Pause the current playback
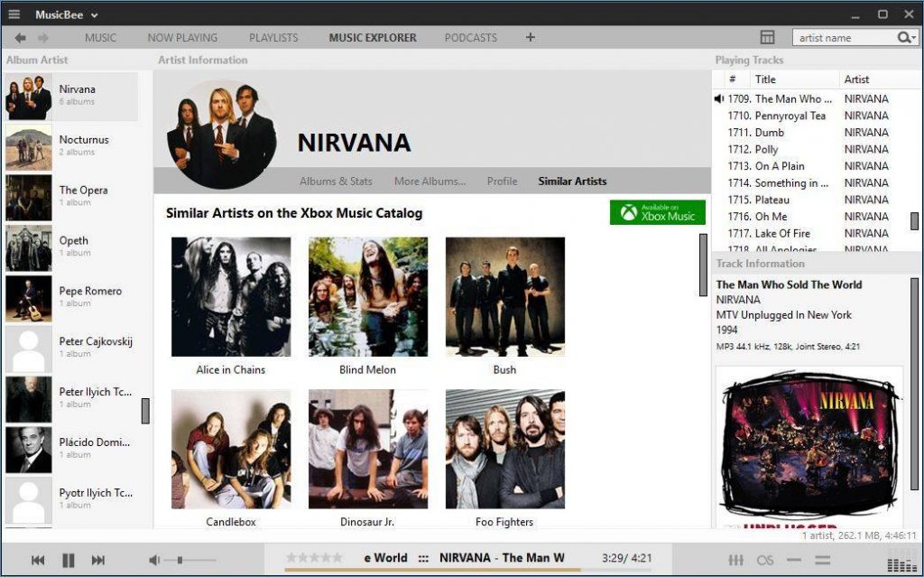Image resolution: width=924 pixels, height=577 pixels. (69, 560)
